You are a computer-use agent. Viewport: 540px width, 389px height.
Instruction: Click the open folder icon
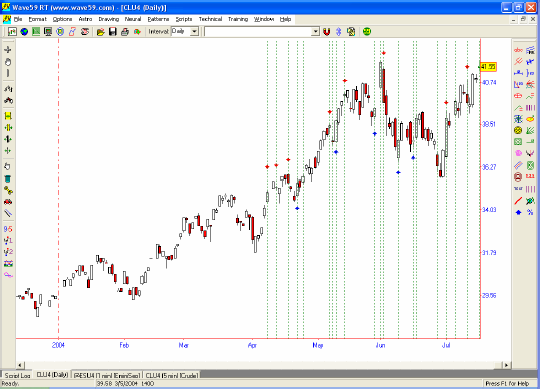coord(101,32)
